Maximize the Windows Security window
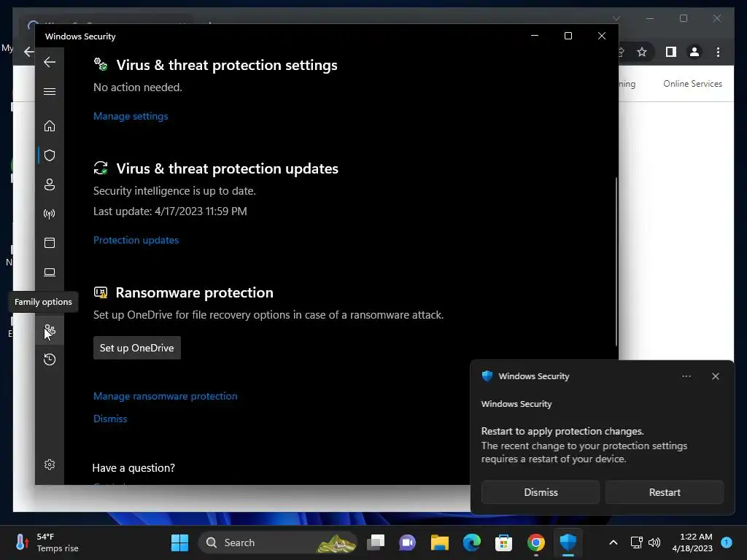 pos(568,36)
